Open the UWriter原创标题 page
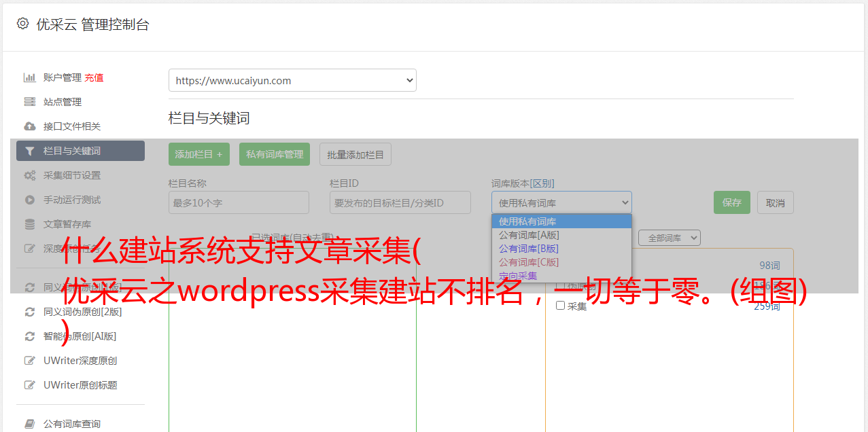Viewport: 868px width, 432px height. 80,385
